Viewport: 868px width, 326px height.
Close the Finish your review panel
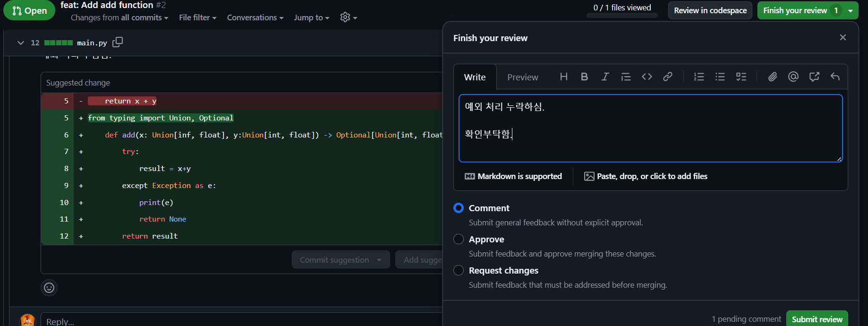(x=842, y=37)
